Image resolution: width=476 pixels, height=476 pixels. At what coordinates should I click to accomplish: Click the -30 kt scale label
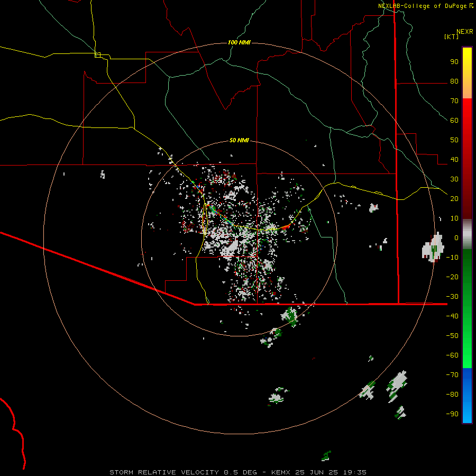(x=452, y=297)
